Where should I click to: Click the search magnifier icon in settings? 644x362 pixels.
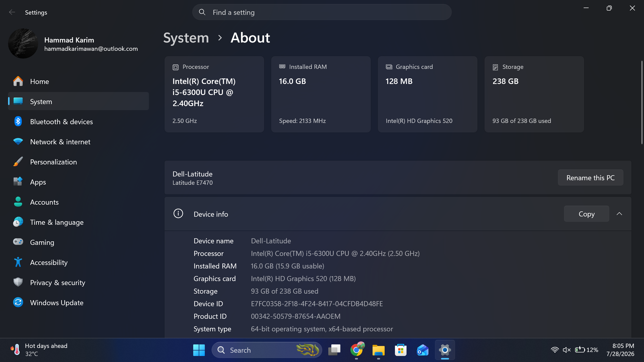click(202, 12)
